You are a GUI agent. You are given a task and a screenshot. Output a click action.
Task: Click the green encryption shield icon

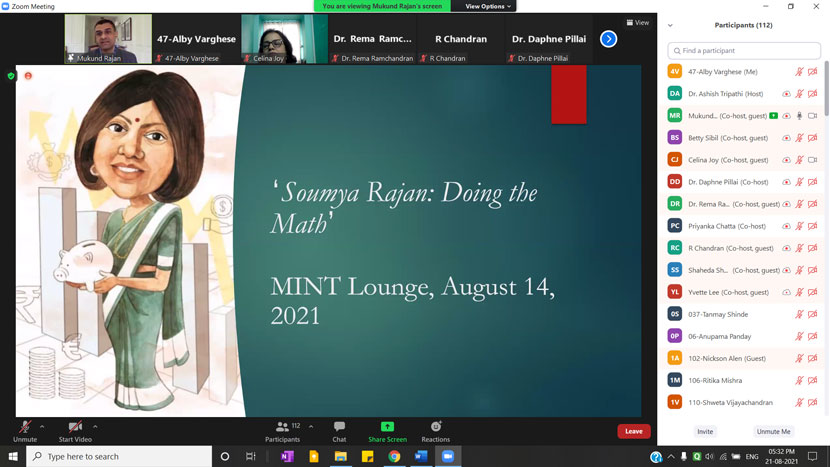point(11,76)
